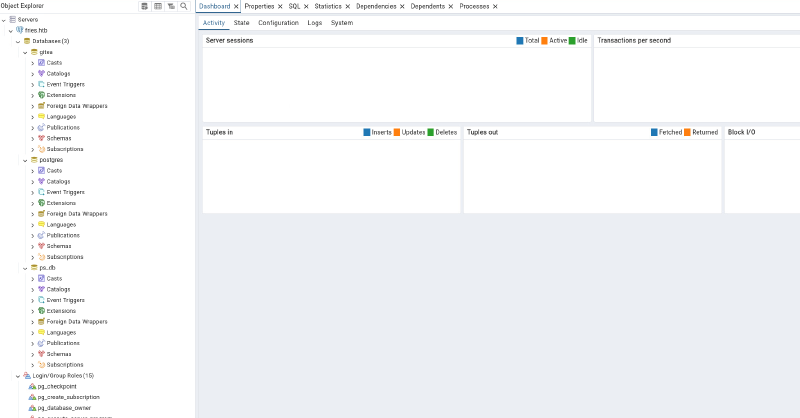Screen dimensions: 800x418
Task: Open the Query Tool from Object Explorer toolbar
Action: pyautogui.click(x=145, y=6)
